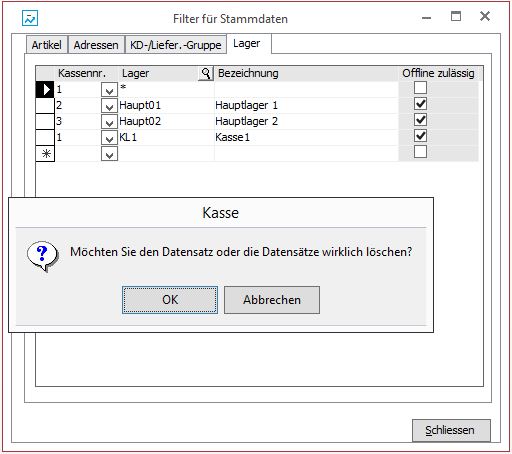
Task: Confirm deletion with OK button
Action: 170,300
